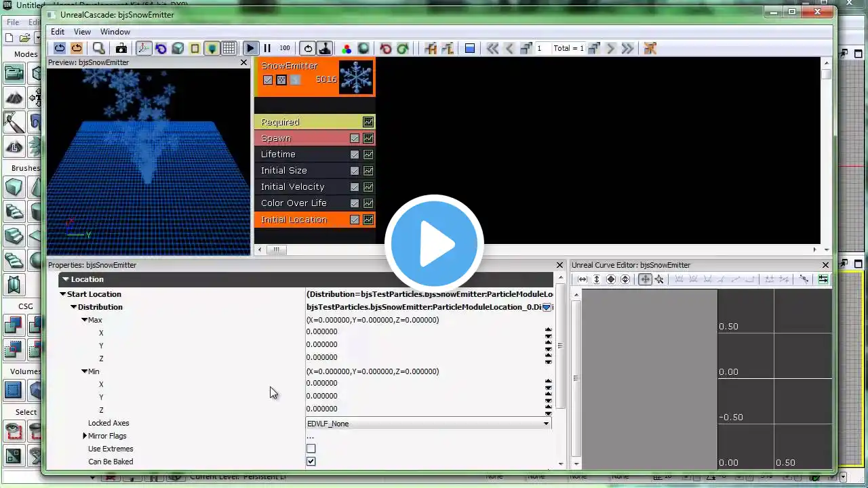Viewport: 868px width, 488px height.
Task: Collapse the Start Location property
Action: (63, 294)
